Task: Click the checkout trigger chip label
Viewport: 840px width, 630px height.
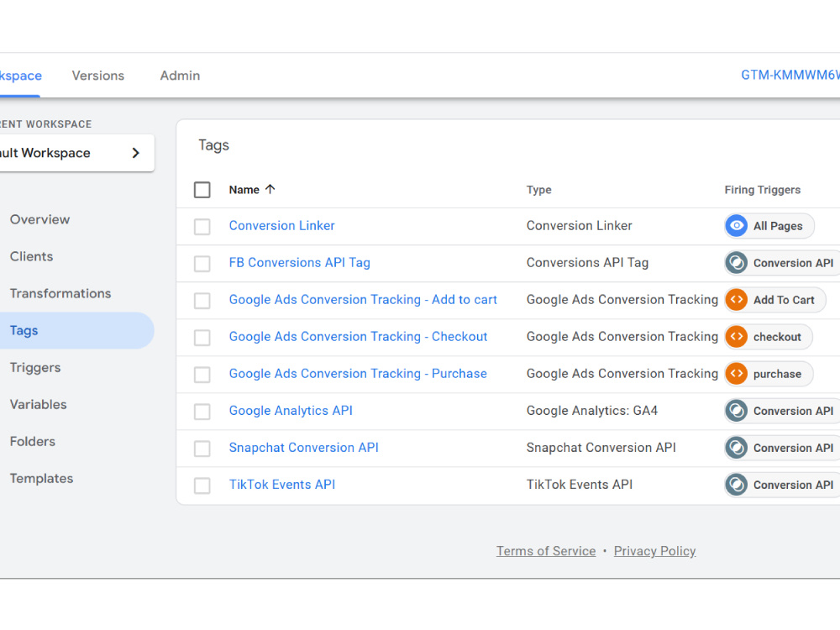Action: tap(777, 337)
